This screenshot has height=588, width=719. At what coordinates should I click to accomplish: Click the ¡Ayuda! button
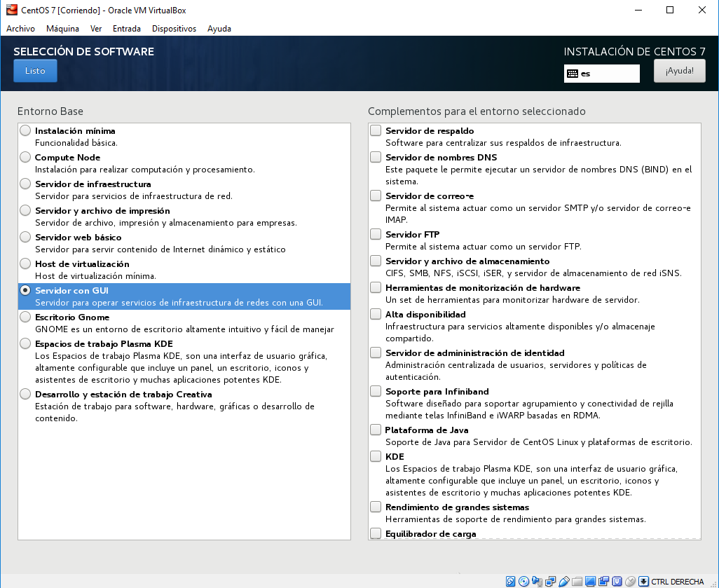(x=679, y=71)
